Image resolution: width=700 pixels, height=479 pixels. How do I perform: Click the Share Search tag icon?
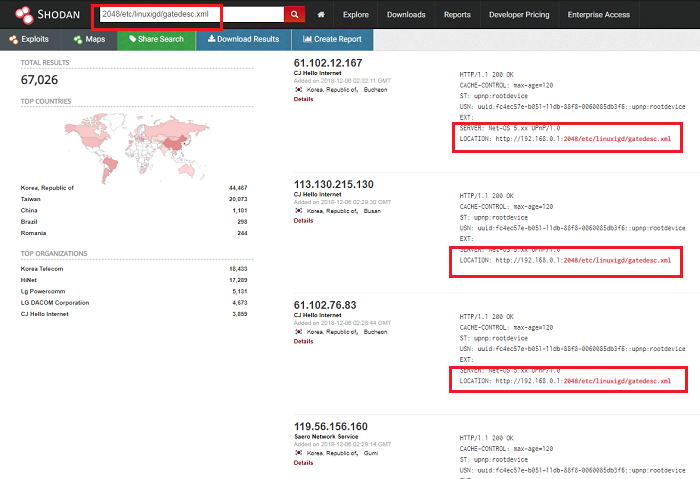coord(133,39)
